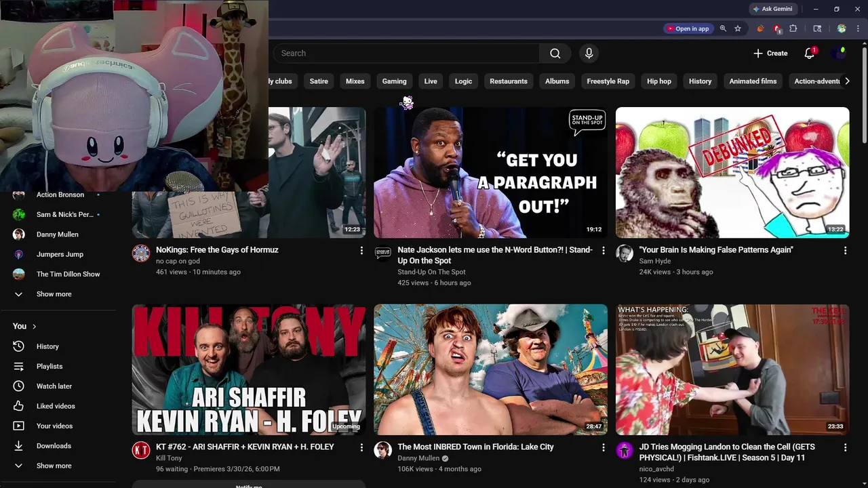Select the Hip hop filter chip

(659, 81)
